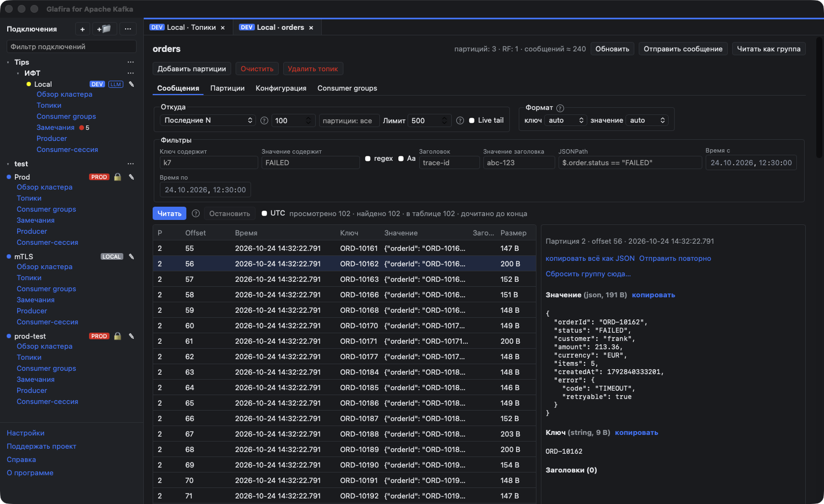Click the lock icon next to Prod

click(117, 177)
